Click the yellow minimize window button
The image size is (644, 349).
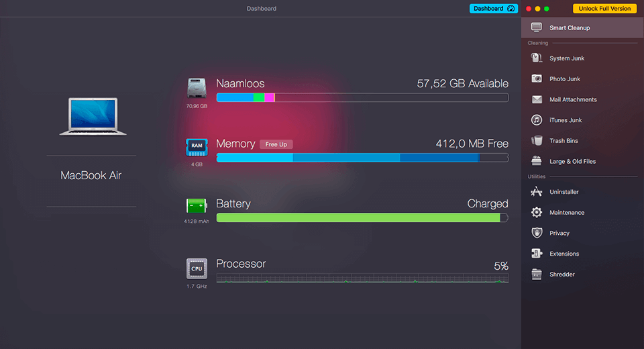[x=537, y=9]
